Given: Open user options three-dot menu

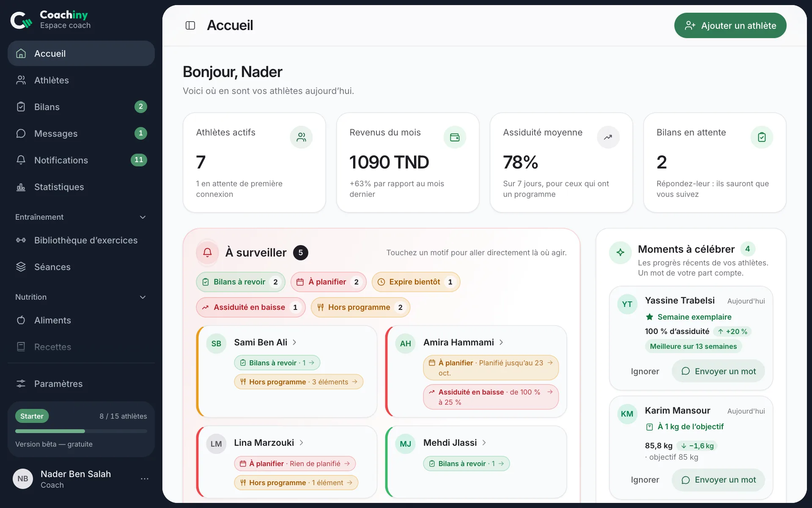Looking at the screenshot, I should (145, 479).
